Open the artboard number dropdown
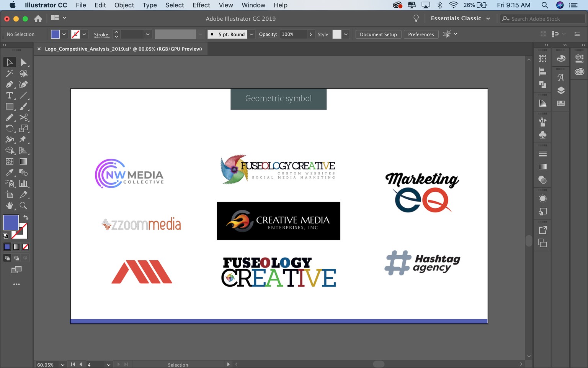The height and width of the screenshot is (368, 588). pos(108,365)
